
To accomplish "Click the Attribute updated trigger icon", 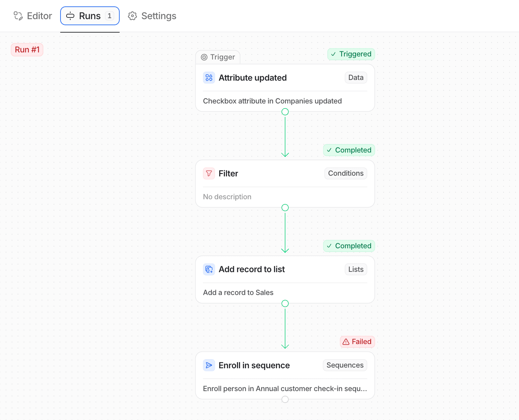I will point(209,78).
